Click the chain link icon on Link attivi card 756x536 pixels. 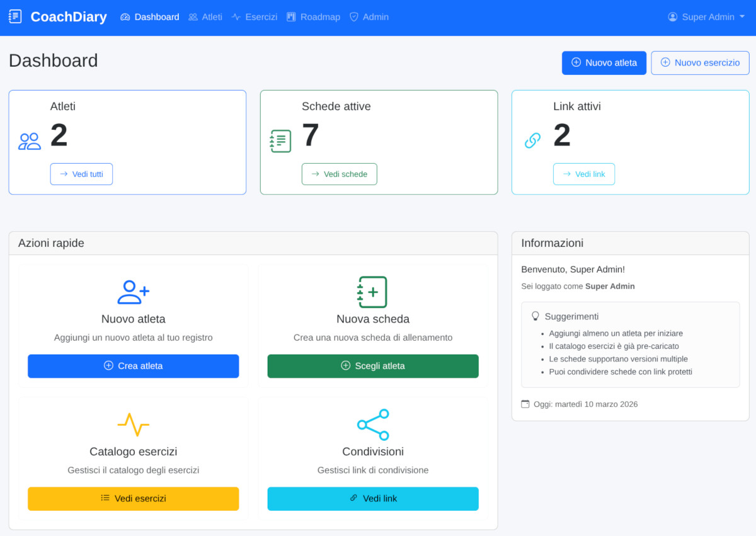click(x=532, y=140)
